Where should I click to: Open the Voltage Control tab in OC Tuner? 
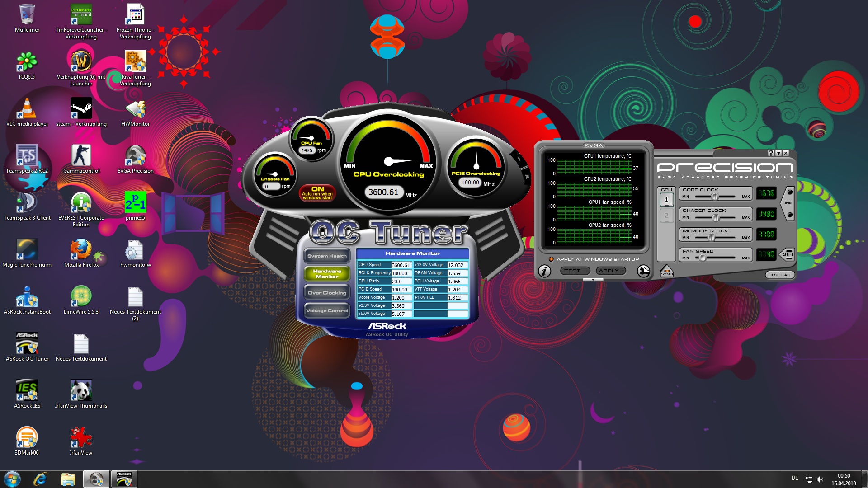(x=327, y=311)
